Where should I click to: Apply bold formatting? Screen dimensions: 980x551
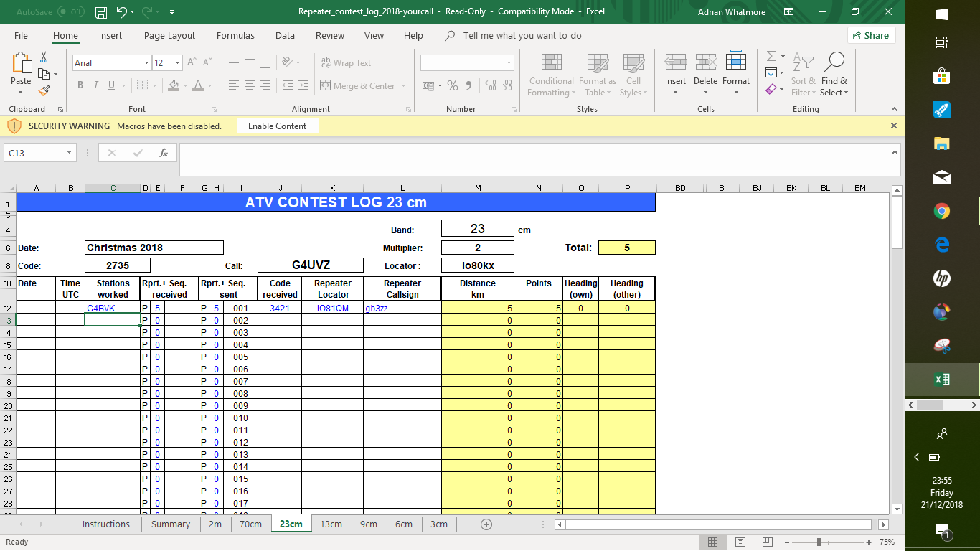click(80, 85)
